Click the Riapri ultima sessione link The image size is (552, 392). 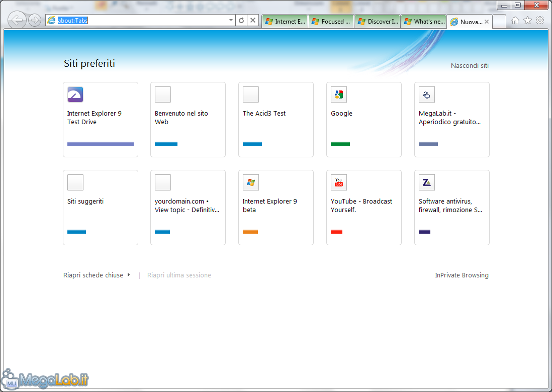[x=179, y=275]
